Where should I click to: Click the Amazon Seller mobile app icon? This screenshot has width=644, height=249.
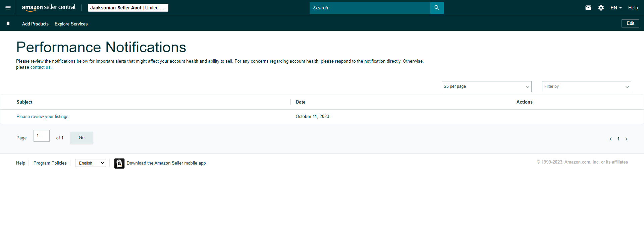pos(119,163)
